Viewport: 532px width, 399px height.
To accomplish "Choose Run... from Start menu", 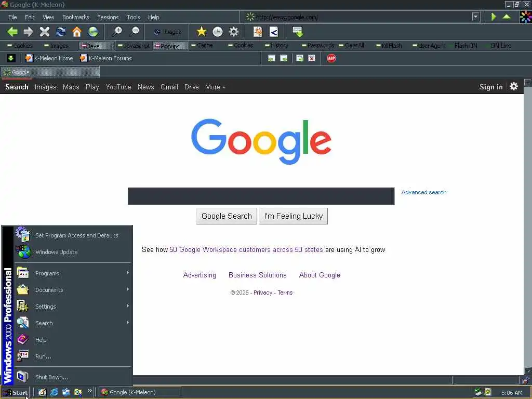I will pos(73,356).
